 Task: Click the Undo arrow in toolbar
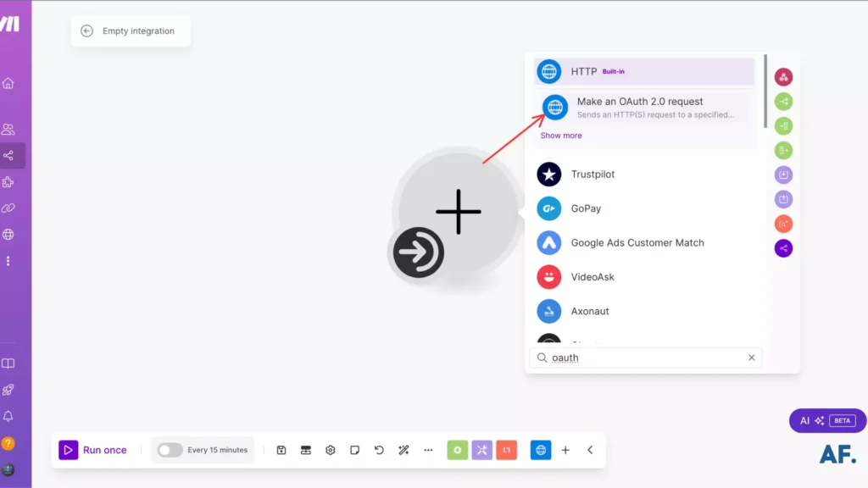click(x=379, y=450)
